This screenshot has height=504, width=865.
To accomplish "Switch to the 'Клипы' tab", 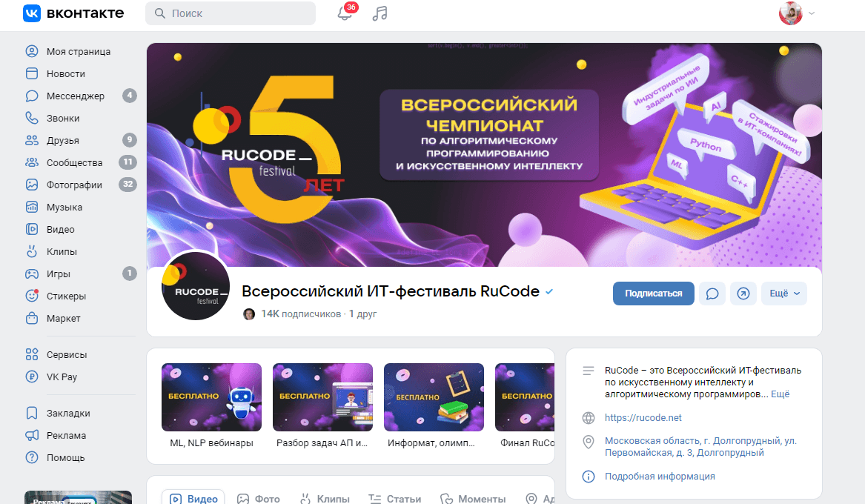I will coord(325,499).
